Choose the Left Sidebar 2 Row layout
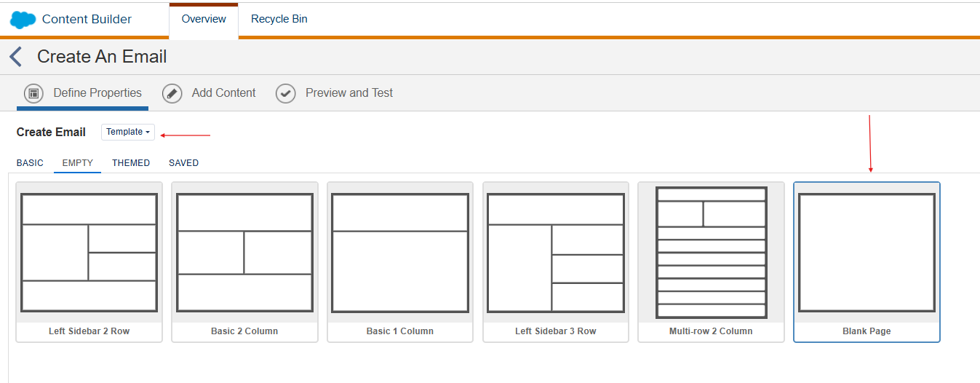This screenshot has width=980, height=383. (x=89, y=261)
